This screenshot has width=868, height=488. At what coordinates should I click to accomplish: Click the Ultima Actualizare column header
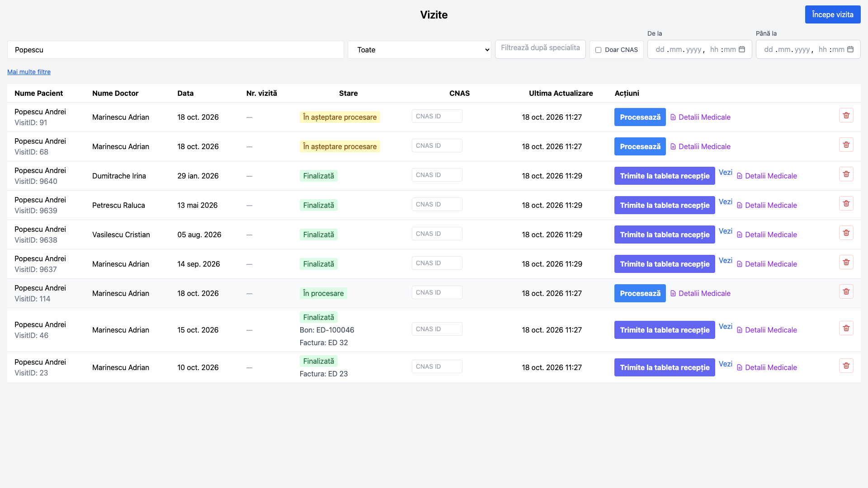point(561,93)
